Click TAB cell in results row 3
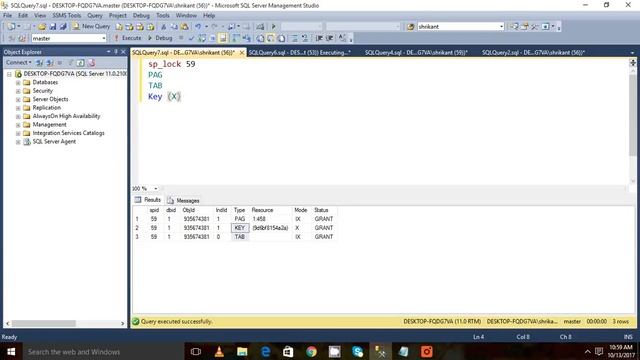Viewport: 640px width, 360px height. click(x=240, y=237)
